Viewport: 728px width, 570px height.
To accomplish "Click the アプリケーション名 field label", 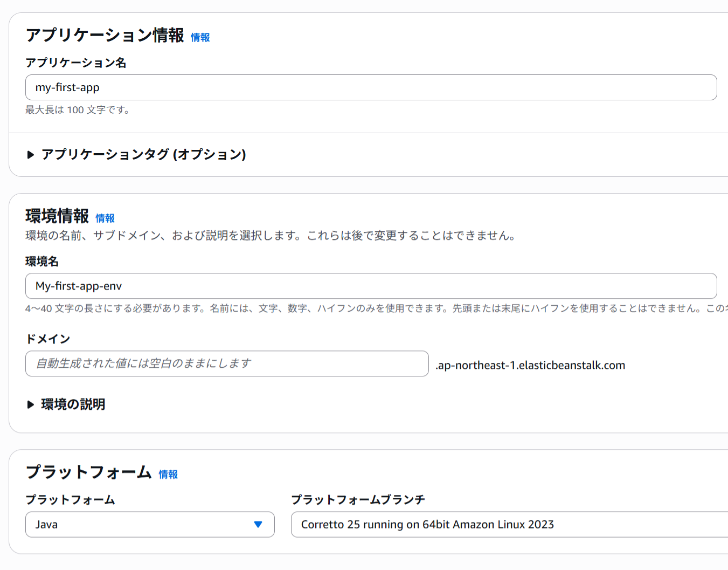I will (76, 63).
